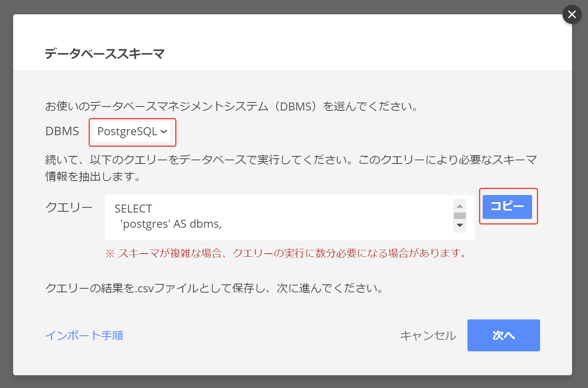
Task: Click the chevron arrow beside PostgreSQL
Action: point(164,132)
